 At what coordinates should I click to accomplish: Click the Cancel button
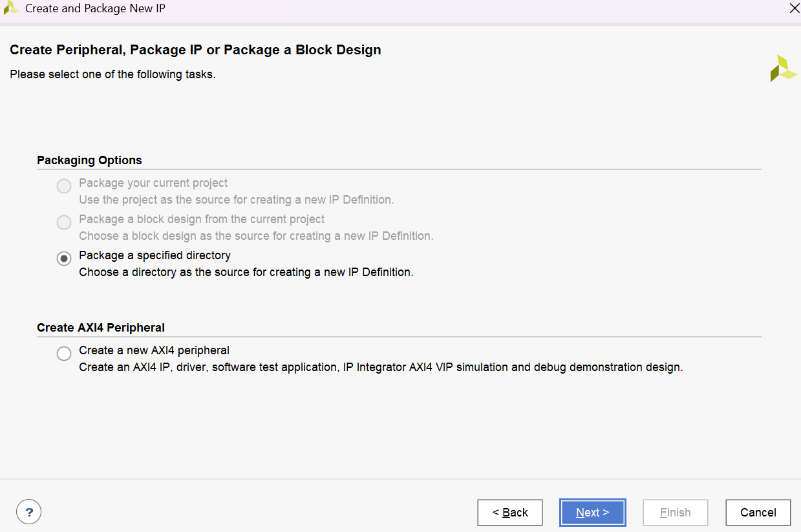[x=758, y=513]
